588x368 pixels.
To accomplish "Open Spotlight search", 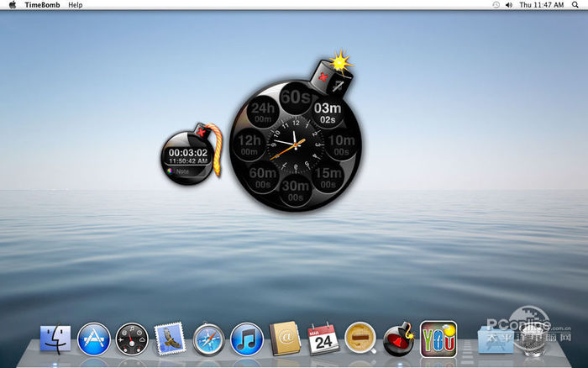I will [x=575, y=5].
